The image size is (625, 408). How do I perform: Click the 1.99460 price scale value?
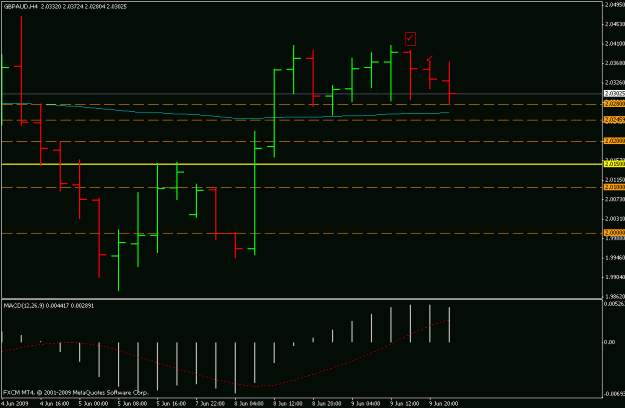pos(615,258)
